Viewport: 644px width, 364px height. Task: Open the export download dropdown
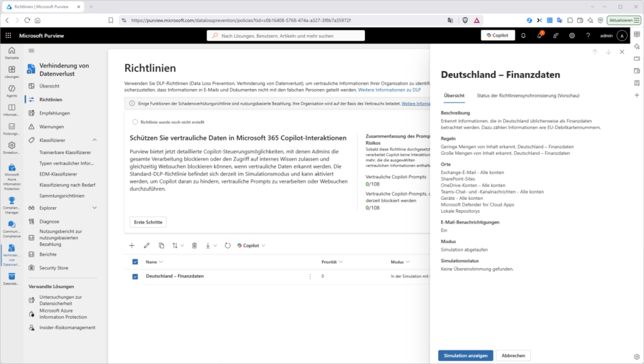pyautogui.click(x=211, y=246)
